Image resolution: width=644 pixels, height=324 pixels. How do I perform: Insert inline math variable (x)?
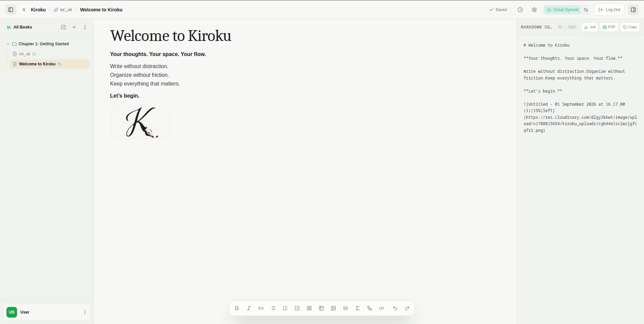(345, 308)
